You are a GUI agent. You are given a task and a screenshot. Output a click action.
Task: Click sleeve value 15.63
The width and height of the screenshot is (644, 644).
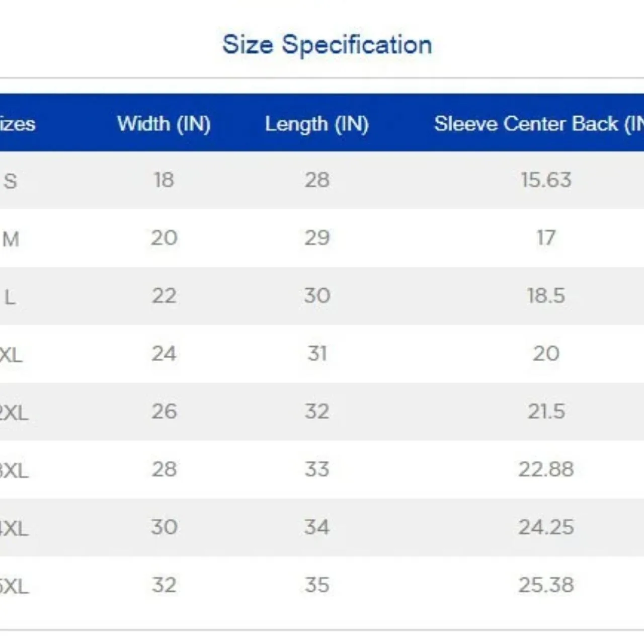546,180
